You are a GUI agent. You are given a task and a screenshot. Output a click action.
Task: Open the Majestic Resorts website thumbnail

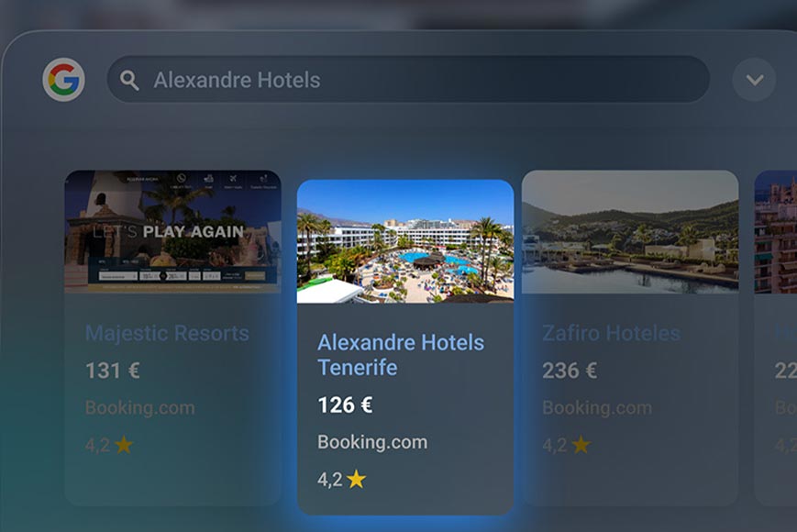172,232
